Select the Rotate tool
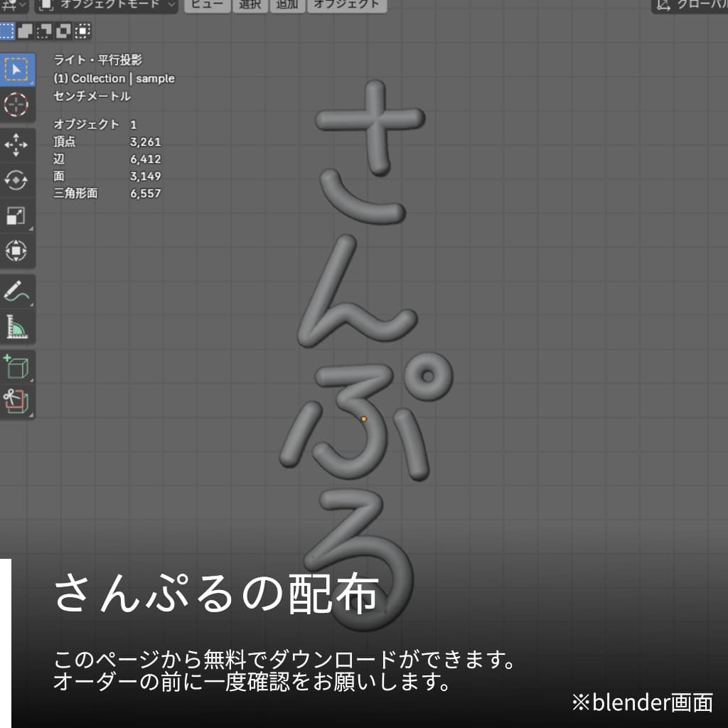This screenshot has height=728, width=728. point(18,179)
